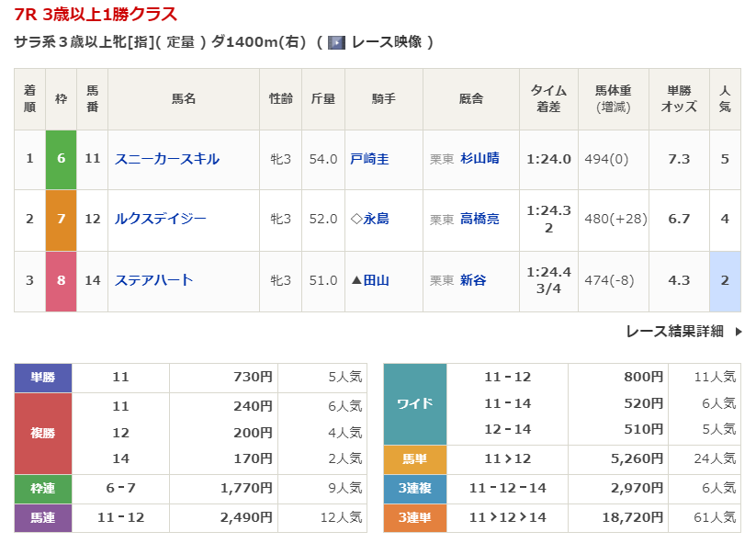Image resolution: width=756 pixels, height=543 pixels.
Task: Open horse スニーカースキル page
Action: coord(167,159)
